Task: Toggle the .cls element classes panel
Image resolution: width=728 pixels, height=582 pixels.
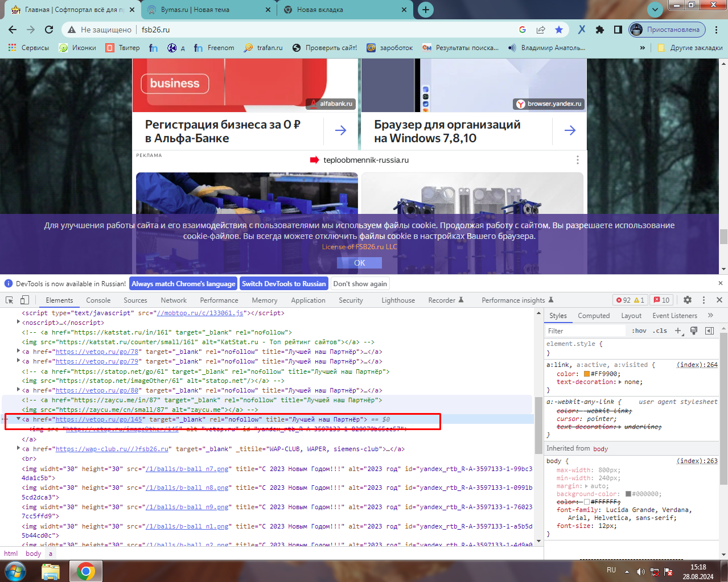Action: point(660,331)
